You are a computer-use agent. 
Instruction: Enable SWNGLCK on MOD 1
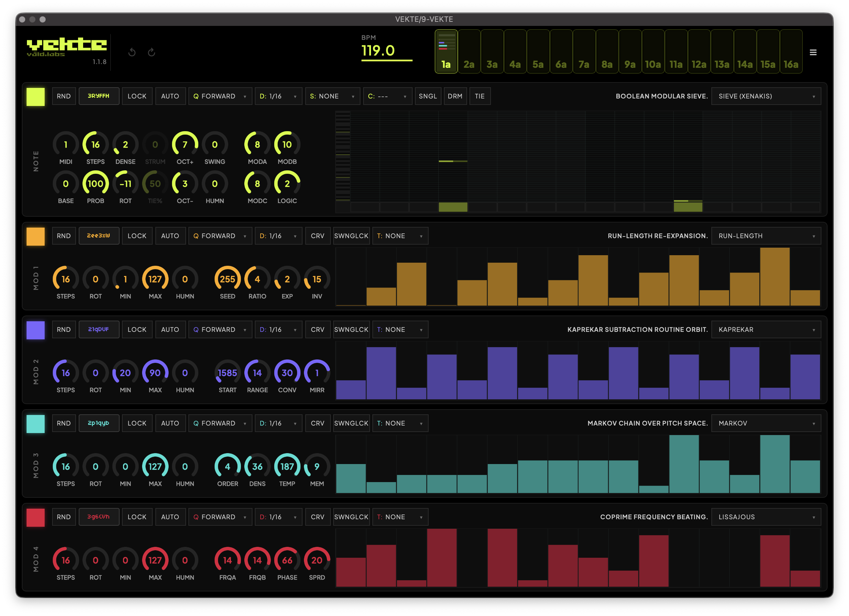(351, 236)
